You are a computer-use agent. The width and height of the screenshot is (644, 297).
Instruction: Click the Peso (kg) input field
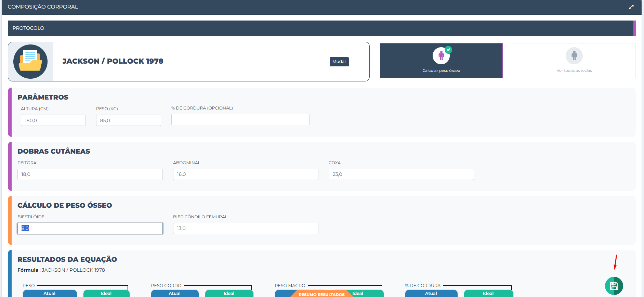point(128,120)
